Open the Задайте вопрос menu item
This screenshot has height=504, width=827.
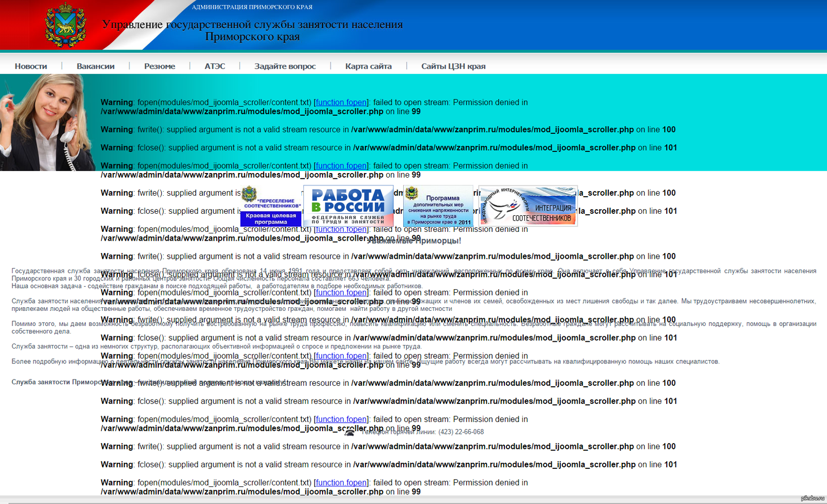[x=285, y=66]
